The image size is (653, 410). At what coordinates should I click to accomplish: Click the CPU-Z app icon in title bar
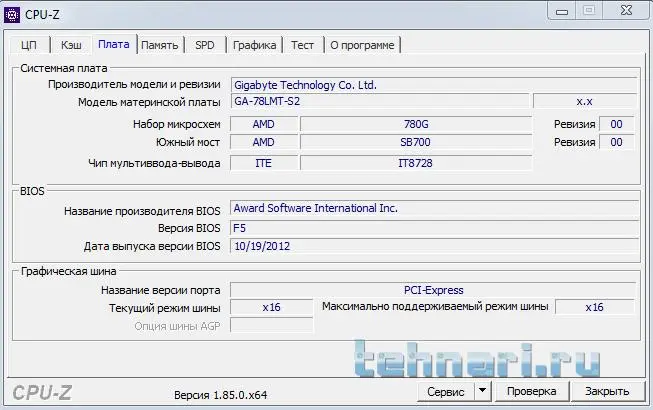pos(11,15)
